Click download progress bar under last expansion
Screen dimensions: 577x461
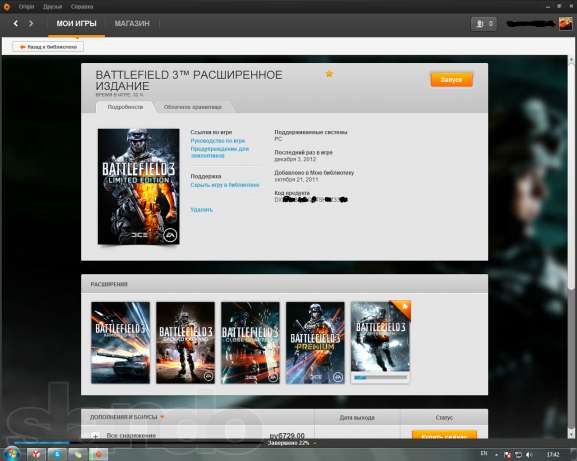[380, 377]
